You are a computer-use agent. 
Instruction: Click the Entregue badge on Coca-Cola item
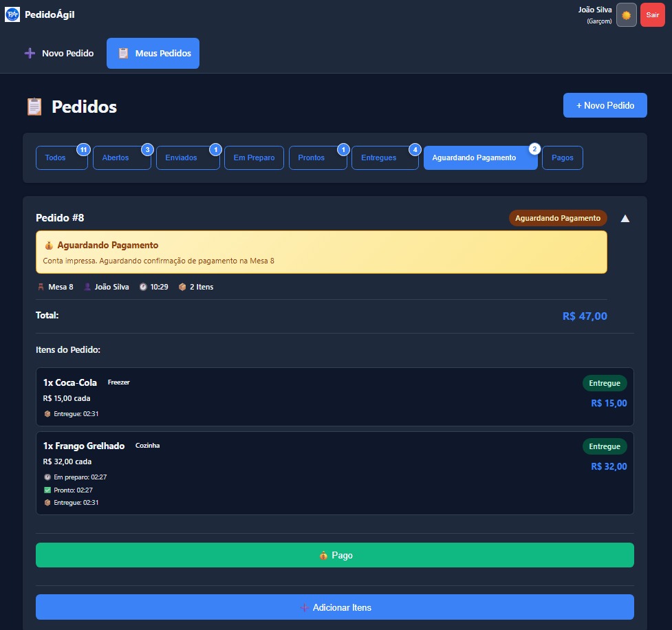(x=604, y=383)
